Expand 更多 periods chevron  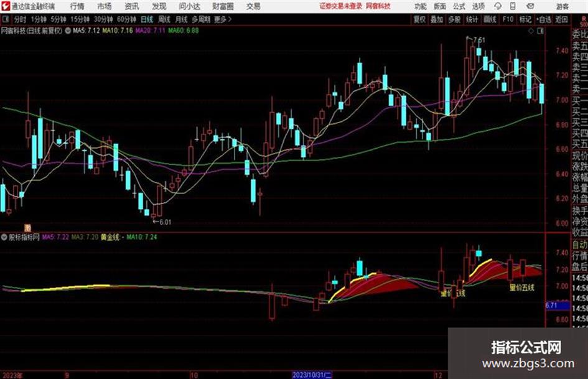click(223, 19)
